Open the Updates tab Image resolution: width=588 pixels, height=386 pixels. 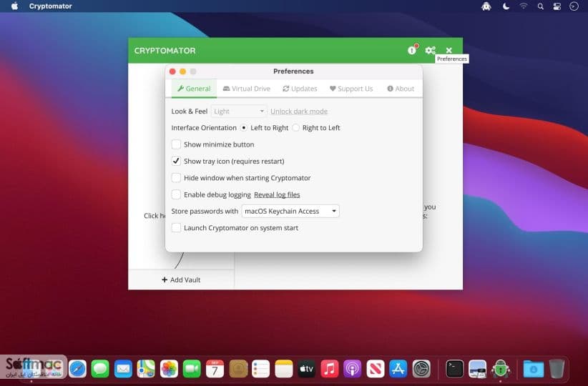[x=300, y=89]
